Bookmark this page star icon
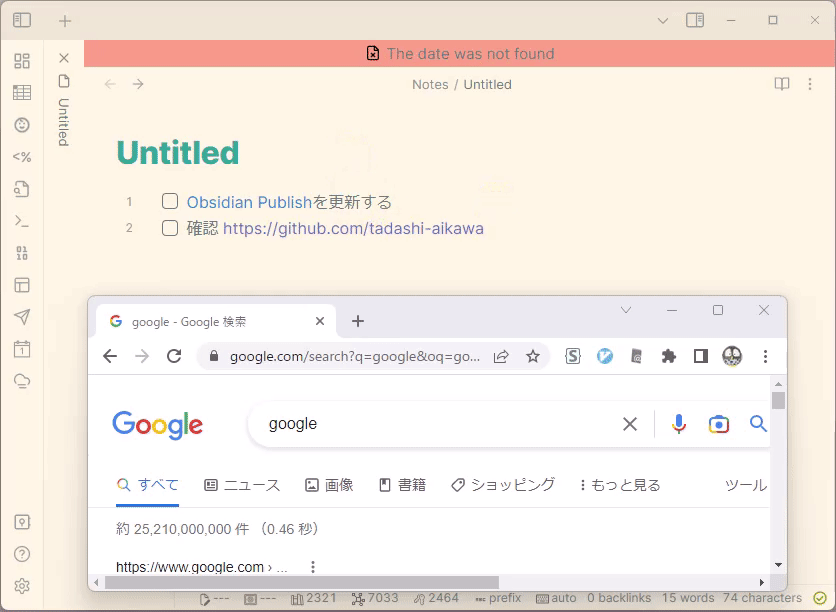This screenshot has height=612, width=836. (x=533, y=356)
